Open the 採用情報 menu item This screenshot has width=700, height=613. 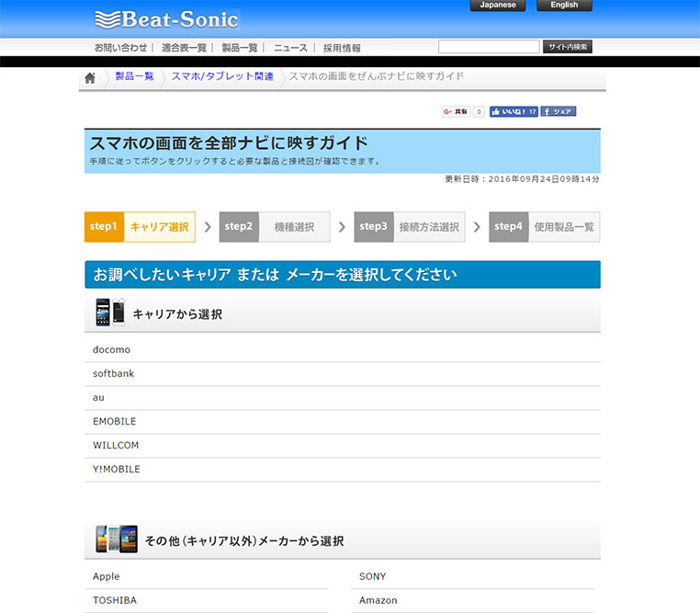tap(342, 48)
